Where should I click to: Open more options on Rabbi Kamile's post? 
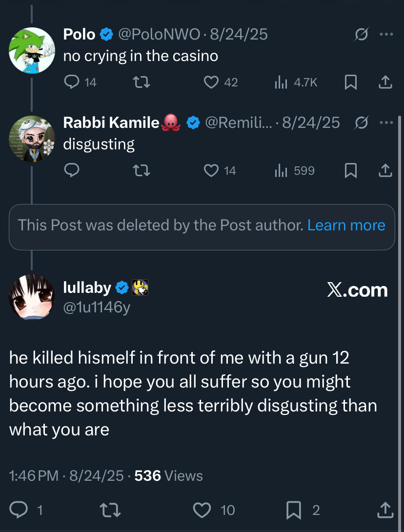point(386,122)
